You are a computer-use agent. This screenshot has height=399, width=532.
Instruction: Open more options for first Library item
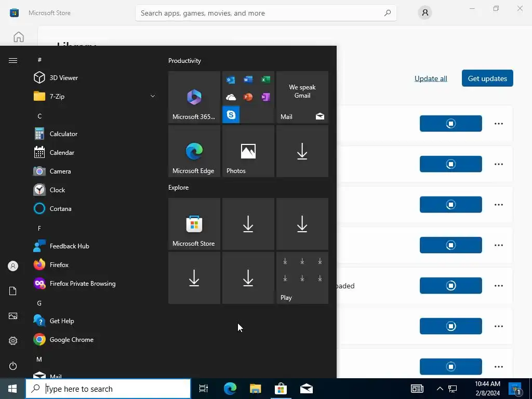click(x=499, y=124)
